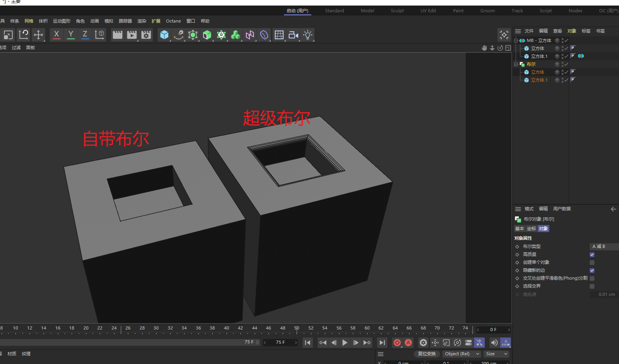
Task: Select the blue cube primitive tool
Action: [x=164, y=35]
